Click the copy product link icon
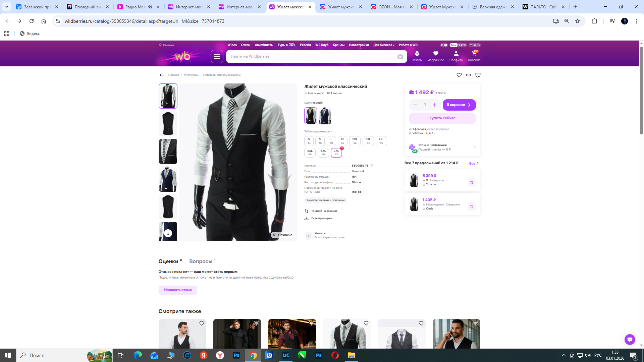This screenshot has height=362, width=644. [x=468, y=75]
